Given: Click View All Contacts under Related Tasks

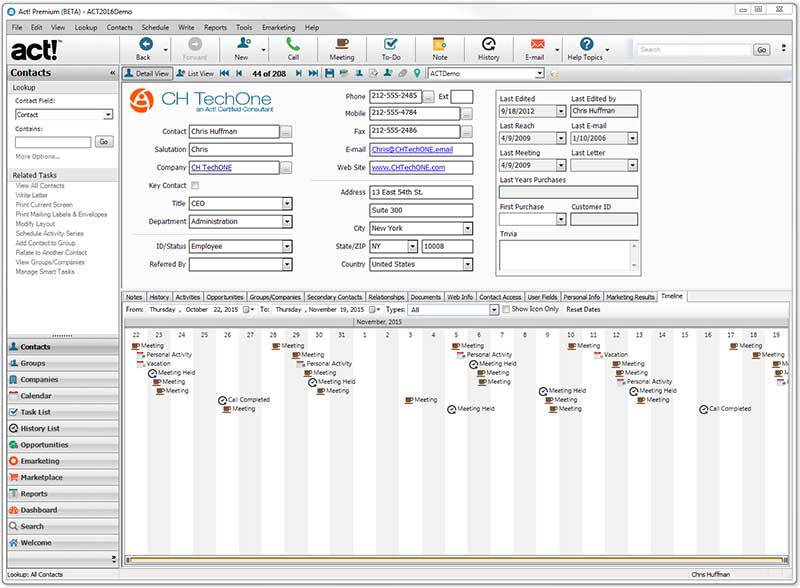Looking at the screenshot, I should [x=40, y=186].
